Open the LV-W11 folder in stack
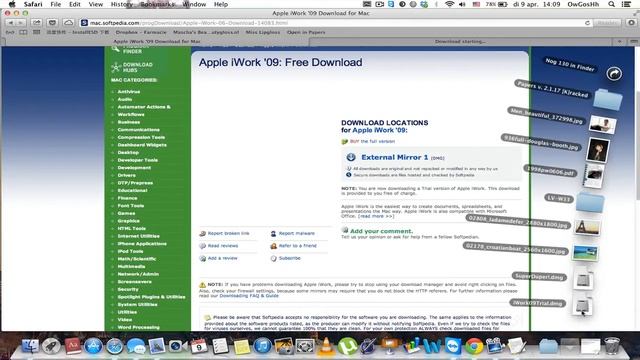Screen dimensions: 640x360 coord(590,202)
